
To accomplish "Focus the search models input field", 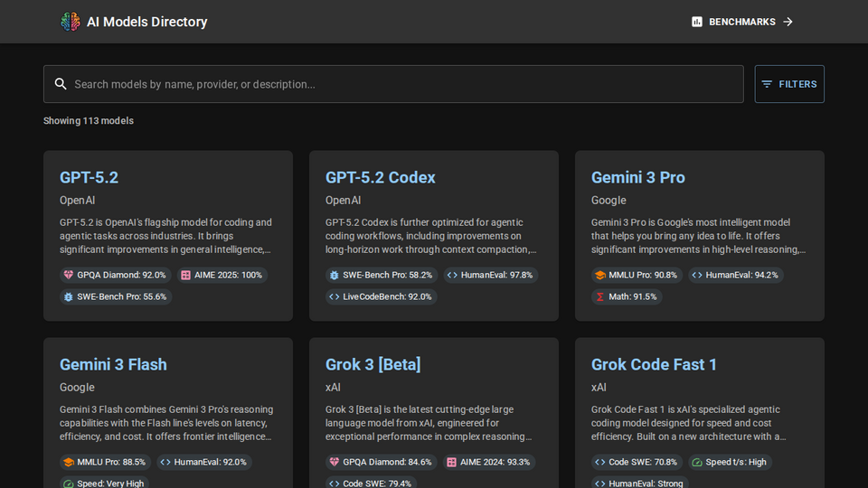I will [393, 84].
